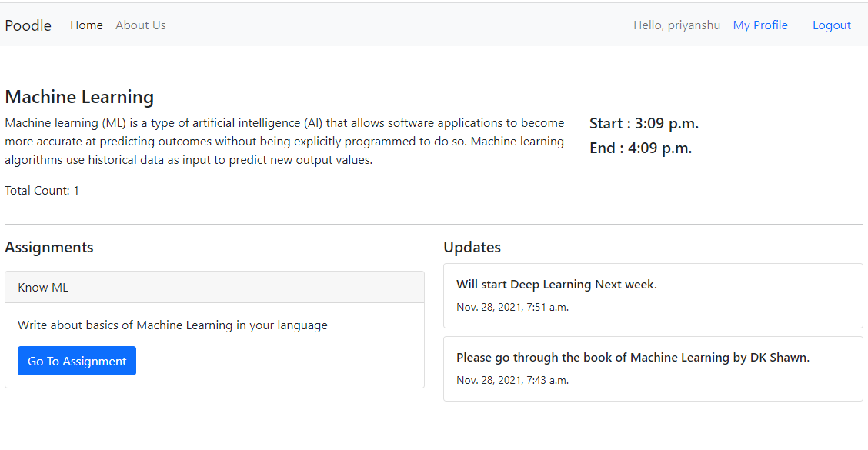Open the Know ML assignment card header

(42, 286)
